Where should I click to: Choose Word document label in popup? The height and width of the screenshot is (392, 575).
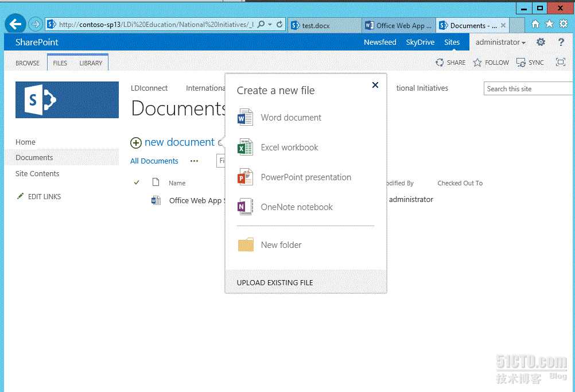point(291,117)
